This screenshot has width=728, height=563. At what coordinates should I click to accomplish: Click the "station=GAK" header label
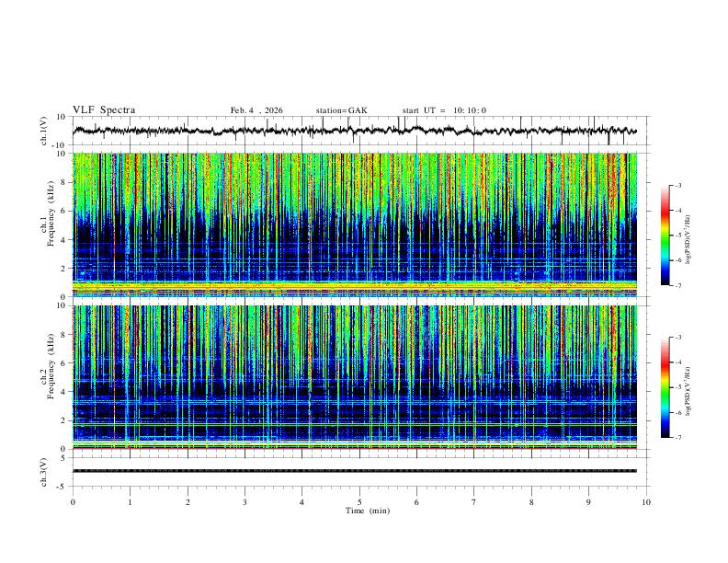[341, 110]
